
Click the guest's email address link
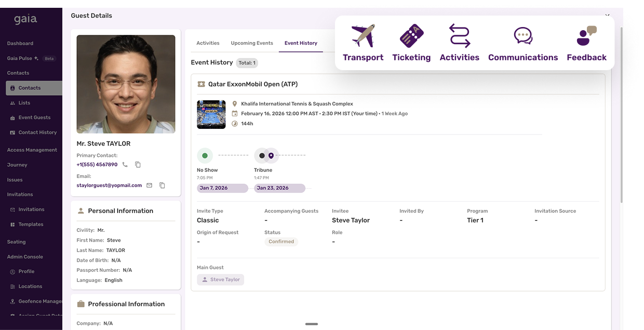click(x=109, y=185)
